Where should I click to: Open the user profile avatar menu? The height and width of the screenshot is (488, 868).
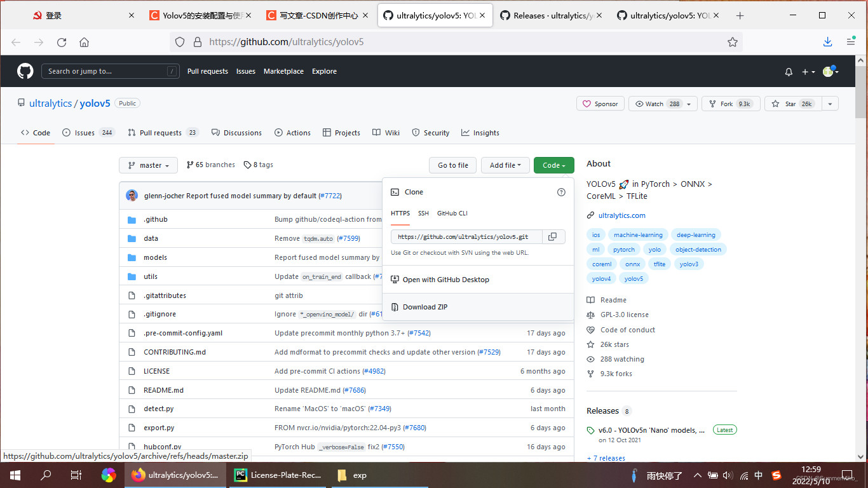click(831, 72)
